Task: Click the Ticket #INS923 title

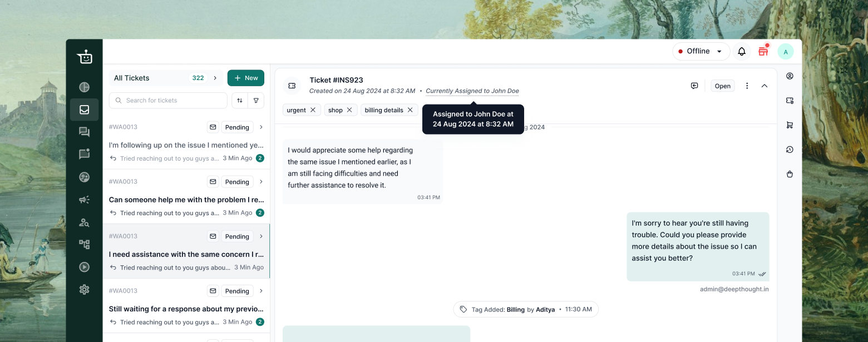Action: pos(336,80)
